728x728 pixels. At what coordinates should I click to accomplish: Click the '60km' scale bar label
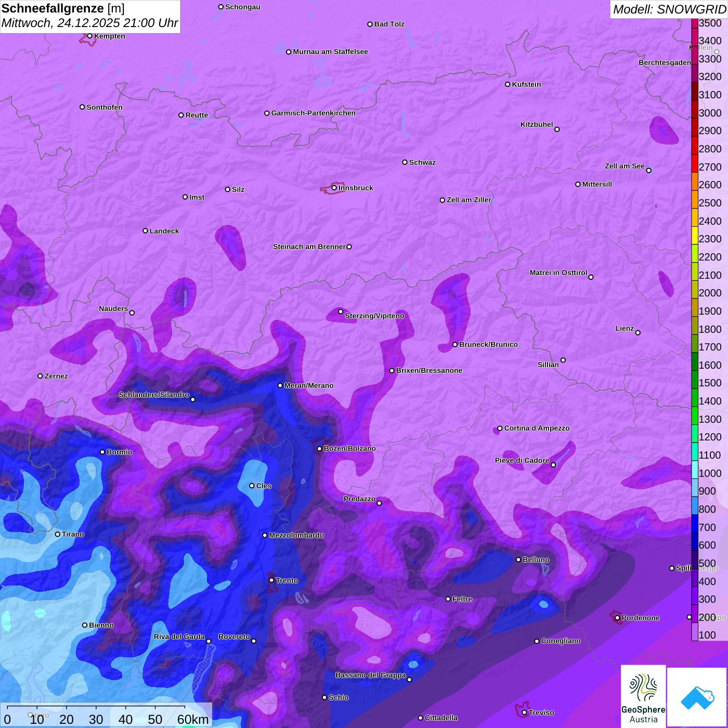[x=193, y=719]
